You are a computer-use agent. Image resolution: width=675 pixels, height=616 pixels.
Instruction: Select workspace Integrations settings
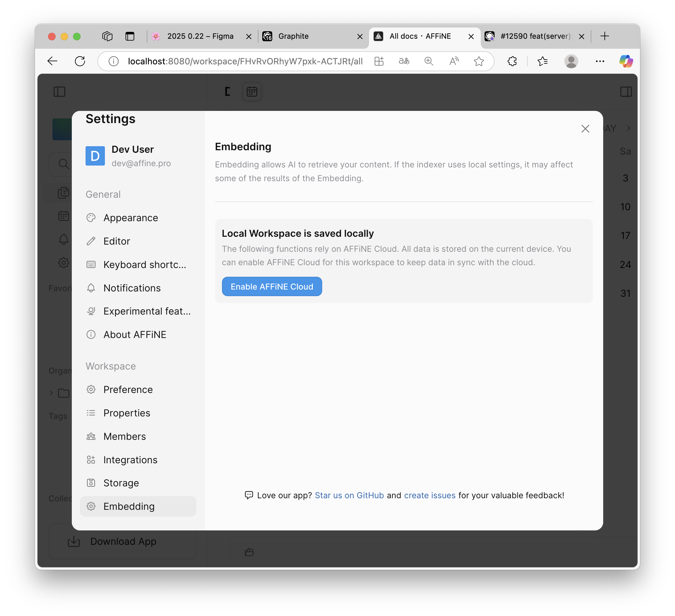(x=130, y=460)
